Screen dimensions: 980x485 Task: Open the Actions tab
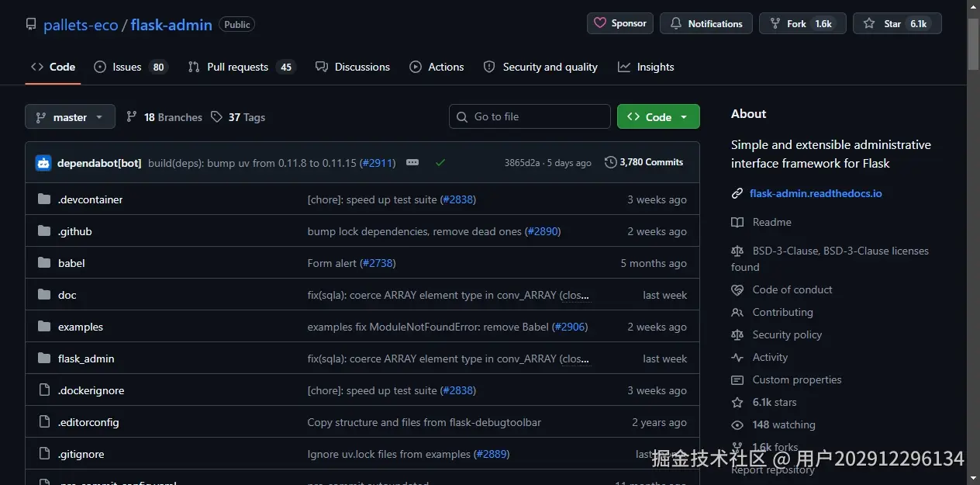[x=437, y=67]
